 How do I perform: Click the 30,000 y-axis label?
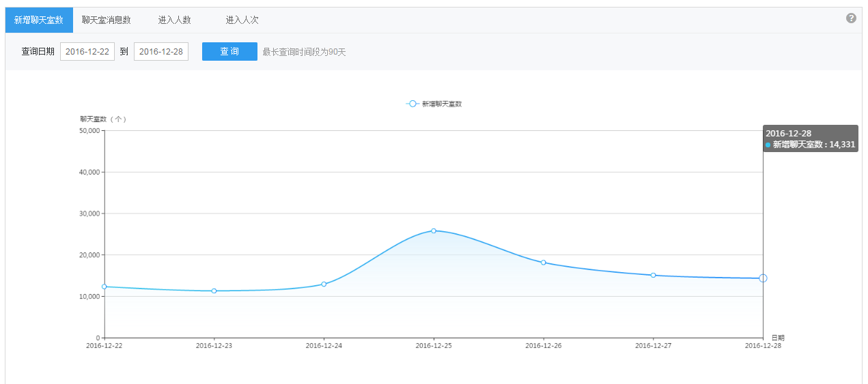[x=89, y=213]
